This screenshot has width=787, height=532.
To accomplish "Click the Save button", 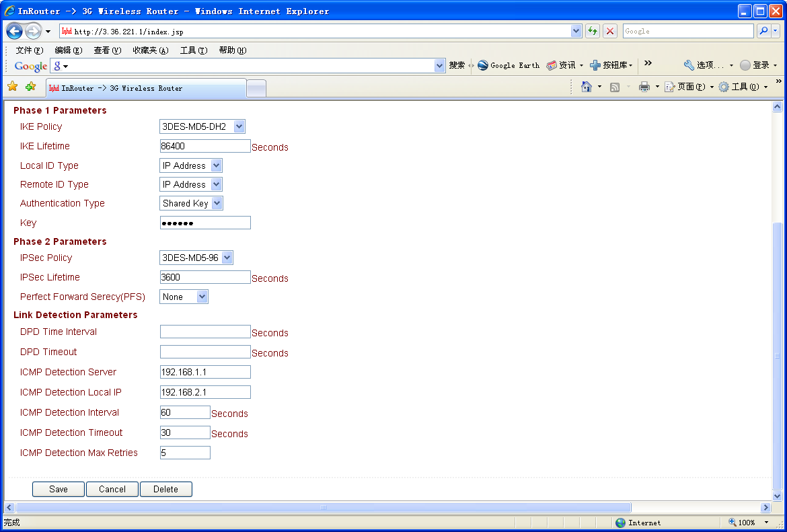I will pyautogui.click(x=59, y=489).
